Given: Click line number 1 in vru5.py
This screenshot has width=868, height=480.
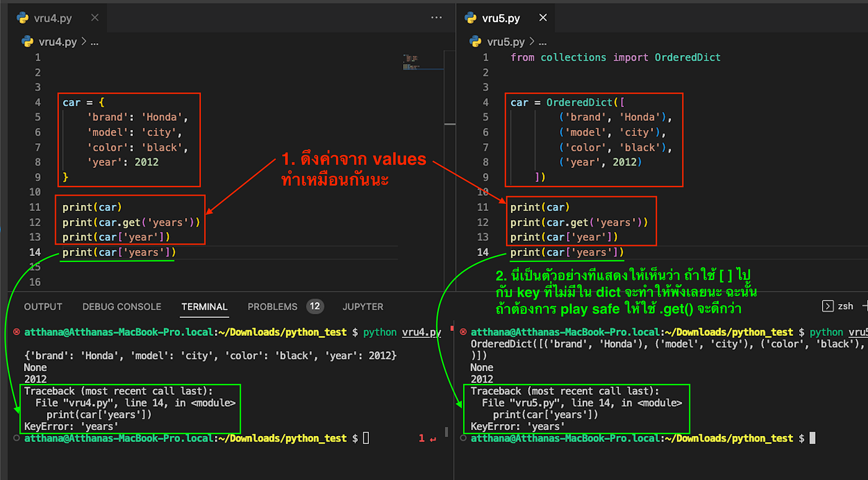Looking at the screenshot, I should [x=486, y=58].
